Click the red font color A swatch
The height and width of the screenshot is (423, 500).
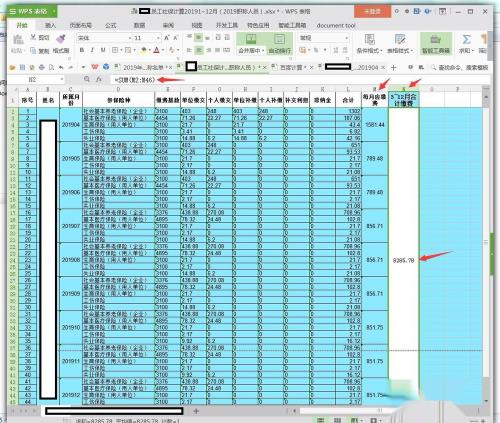tap(156, 50)
